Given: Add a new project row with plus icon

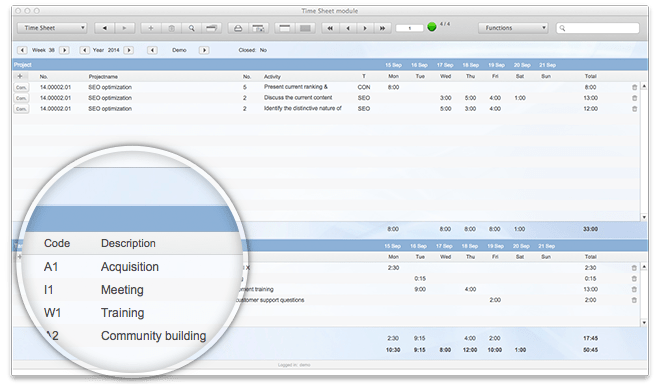Looking at the screenshot, I should pos(20,76).
